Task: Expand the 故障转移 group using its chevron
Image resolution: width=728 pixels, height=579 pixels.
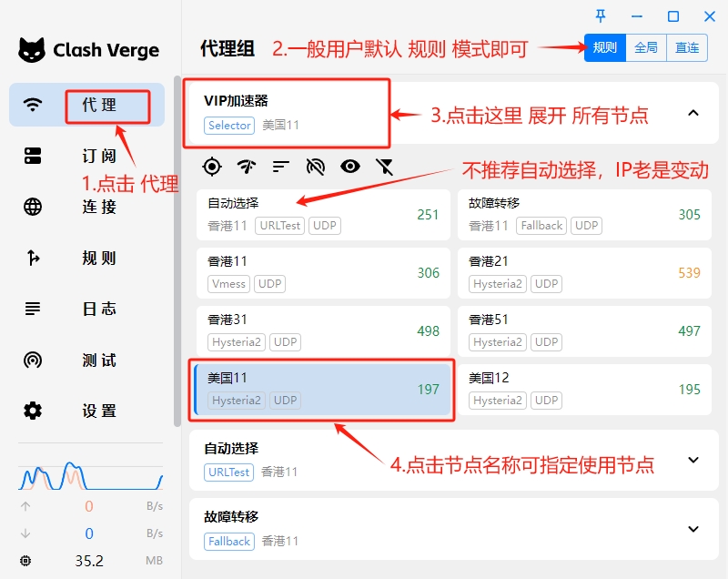Action: pos(693,529)
